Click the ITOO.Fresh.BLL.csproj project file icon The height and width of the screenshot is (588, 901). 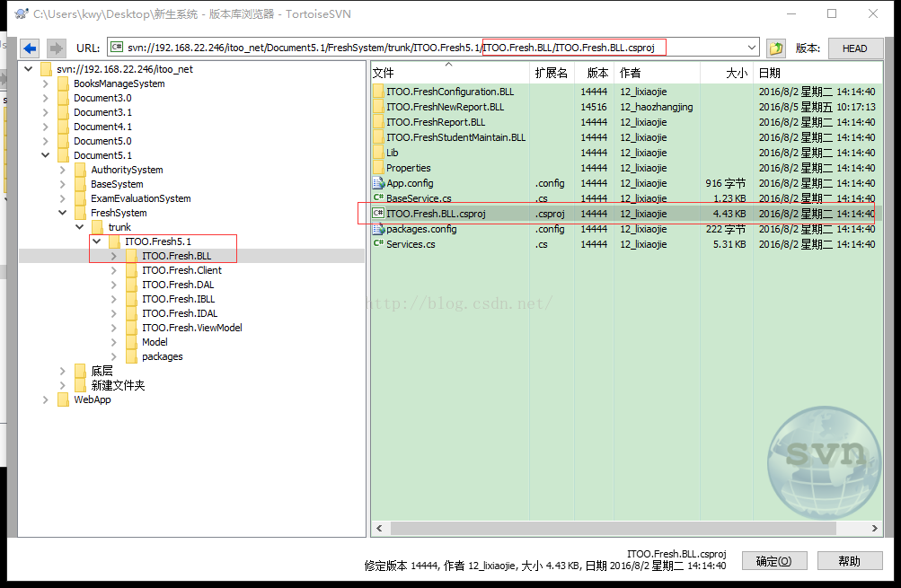click(378, 214)
